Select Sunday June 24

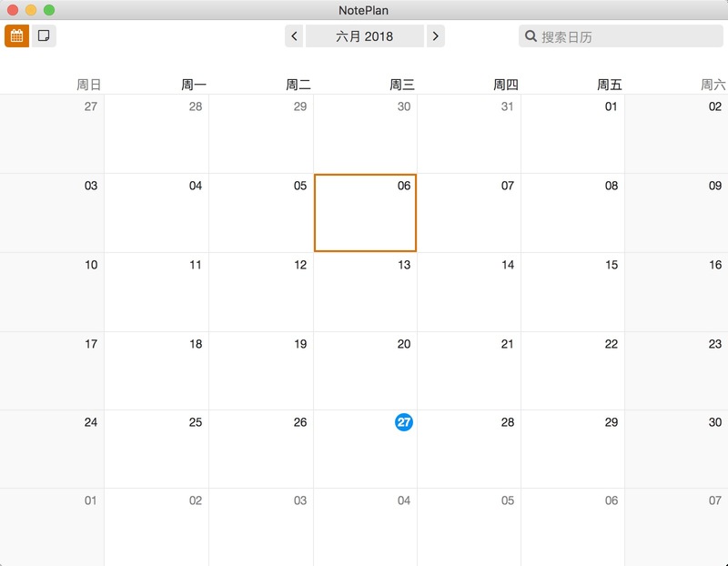click(x=52, y=449)
